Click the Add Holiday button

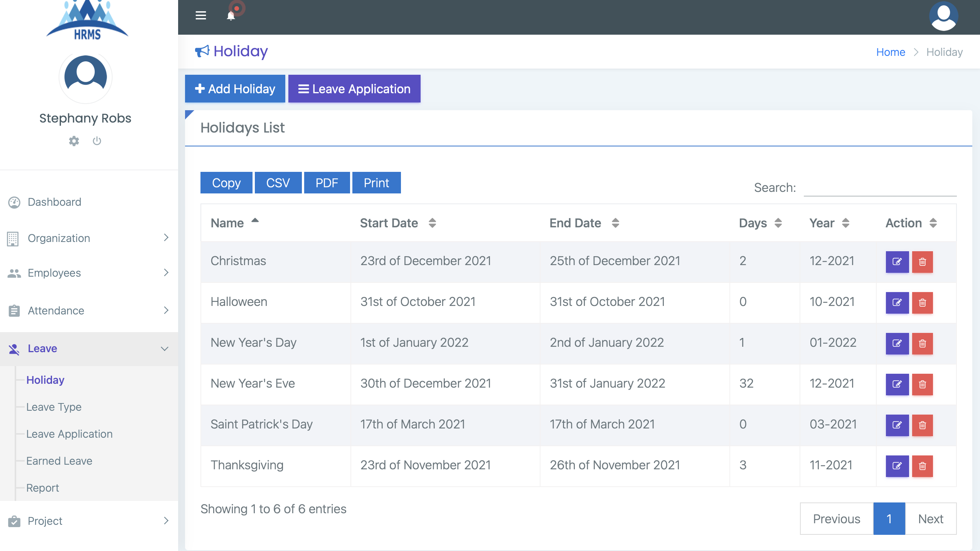click(235, 89)
